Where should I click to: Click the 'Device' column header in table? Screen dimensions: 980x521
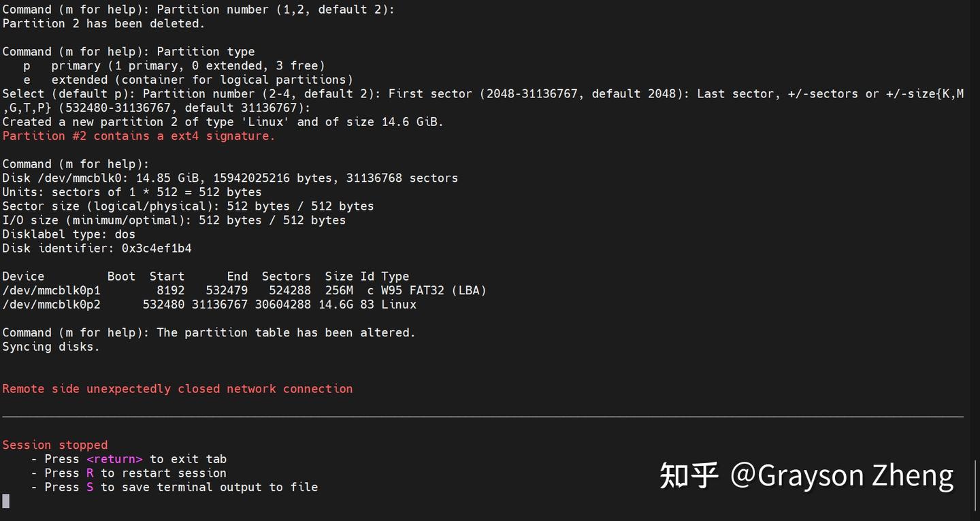pos(23,277)
